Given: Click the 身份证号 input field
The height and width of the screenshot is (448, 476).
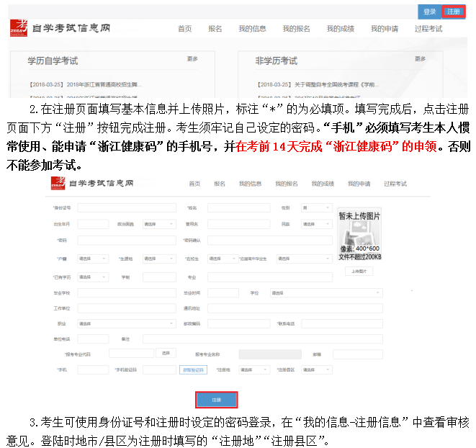Looking at the screenshot, I should click(x=127, y=207).
